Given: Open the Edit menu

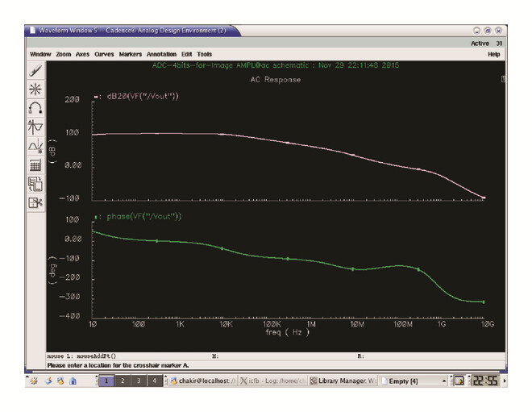Looking at the screenshot, I should tap(187, 54).
